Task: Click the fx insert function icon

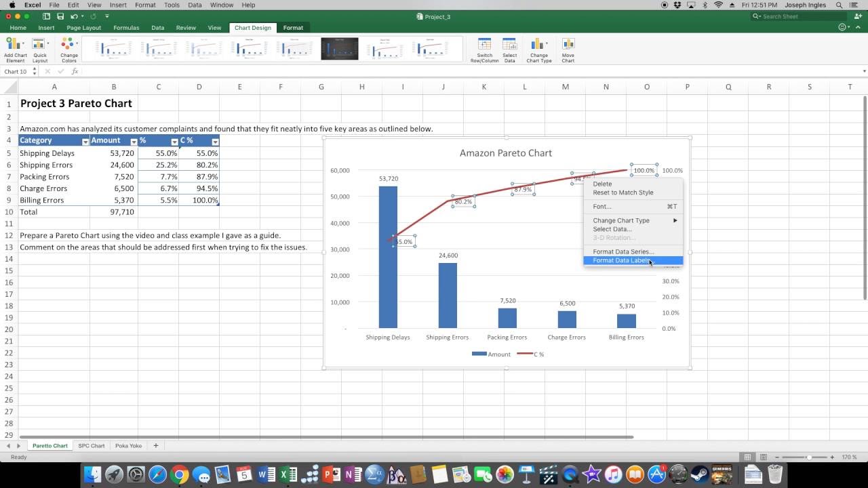Action: click(x=75, y=71)
